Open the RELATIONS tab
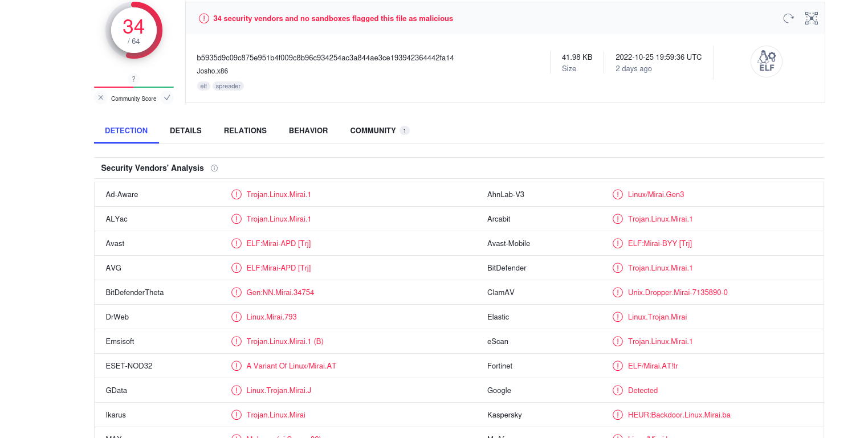 [x=245, y=130]
